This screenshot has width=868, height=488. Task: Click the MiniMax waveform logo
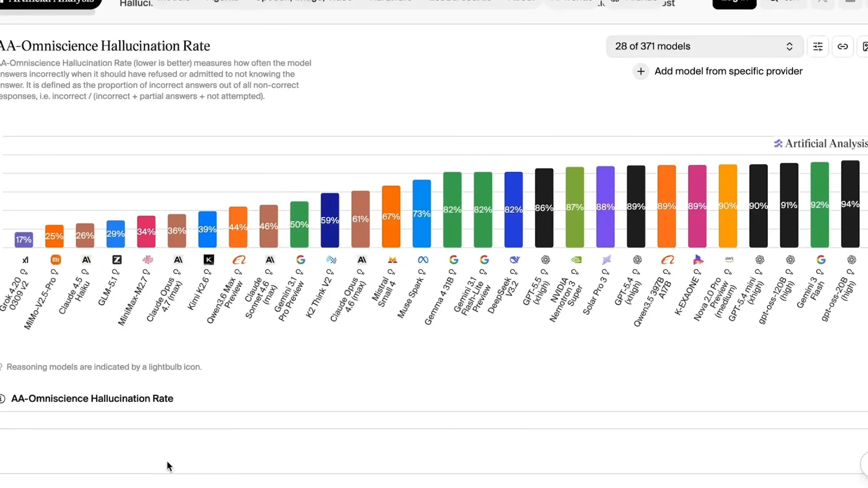147,260
